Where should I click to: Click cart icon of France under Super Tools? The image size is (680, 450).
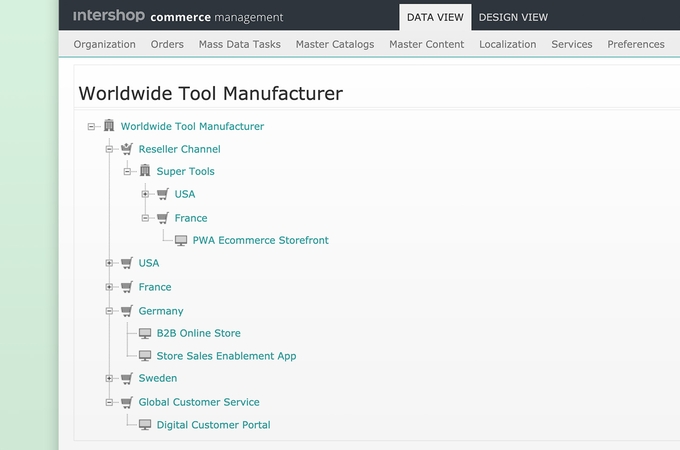tap(163, 218)
